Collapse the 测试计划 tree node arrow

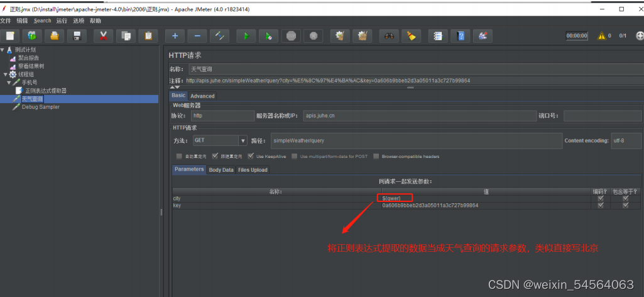(x=3, y=50)
